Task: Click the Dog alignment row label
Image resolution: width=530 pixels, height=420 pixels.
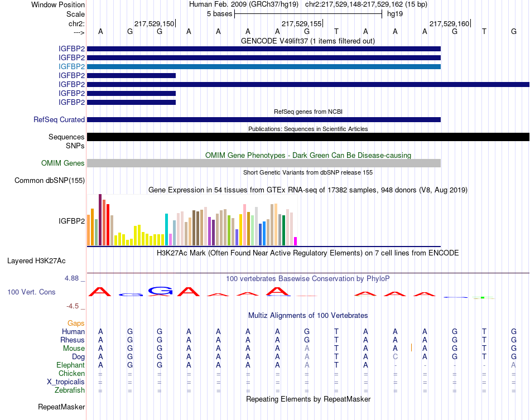Action: pyautogui.click(x=79, y=357)
